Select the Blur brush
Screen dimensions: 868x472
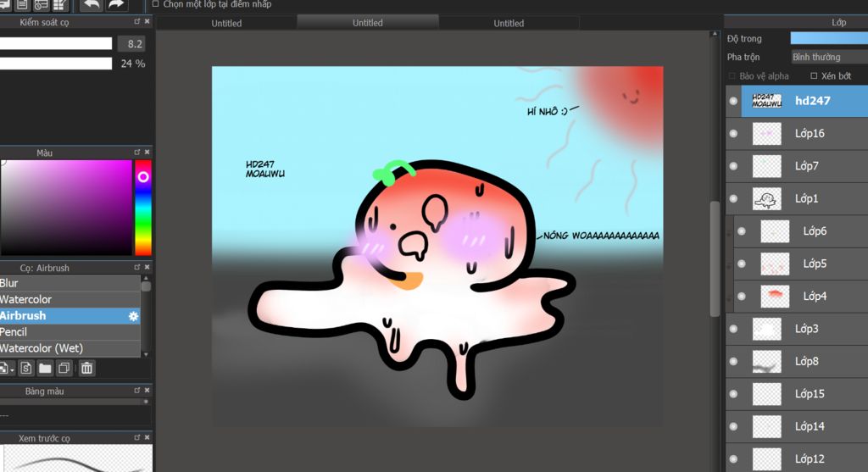click(70, 283)
